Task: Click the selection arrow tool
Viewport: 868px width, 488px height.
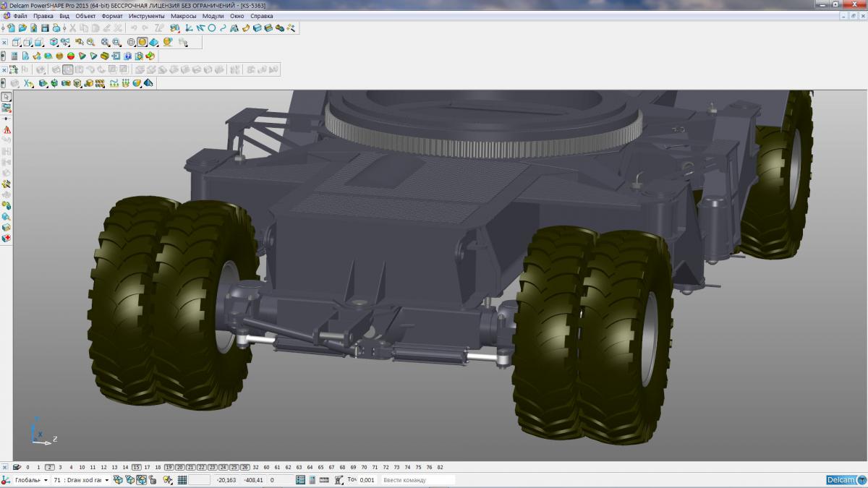Action: click(x=7, y=96)
